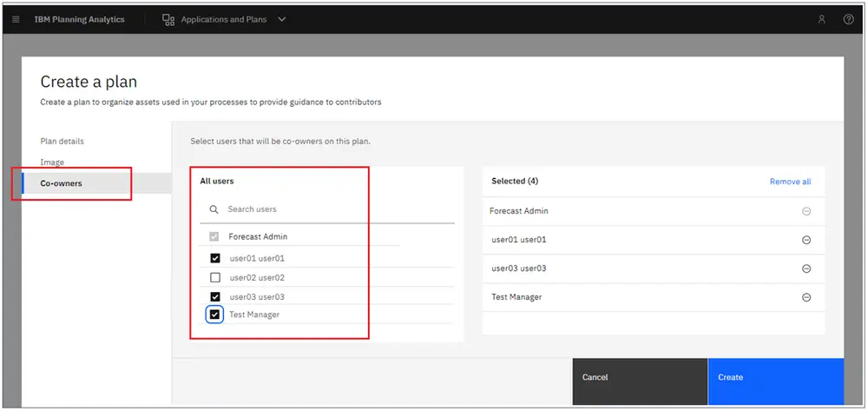The width and height of the screenshot is (868, 411).
Task: Switch to the Plan details section
Action: tap(62, 142)
